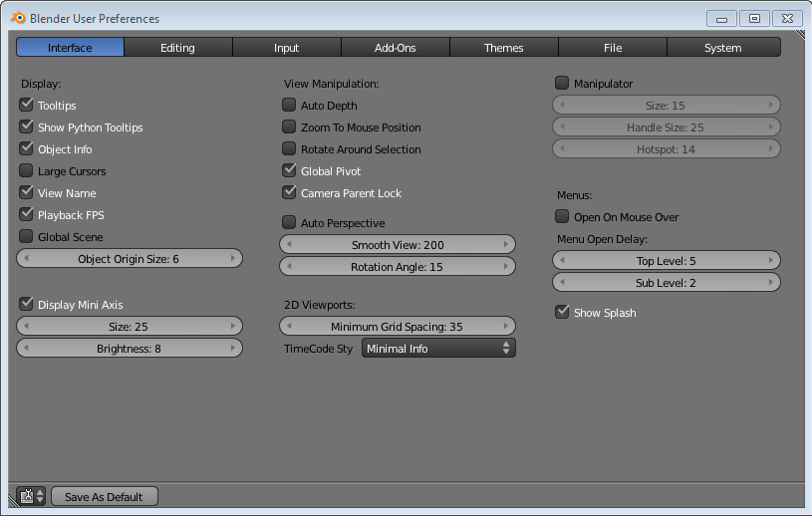Image resolution: width=812 pixels, height=516 pixels.
Task: Increase Top Level delay with right arrow
Action: pyautogui.click(x=771, y=260)
